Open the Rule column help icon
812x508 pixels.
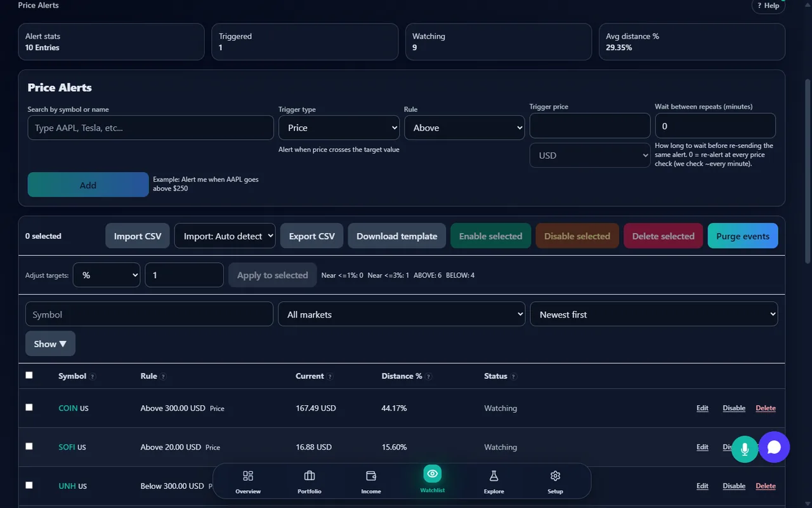pyautogui.click(x=163, y=377)
